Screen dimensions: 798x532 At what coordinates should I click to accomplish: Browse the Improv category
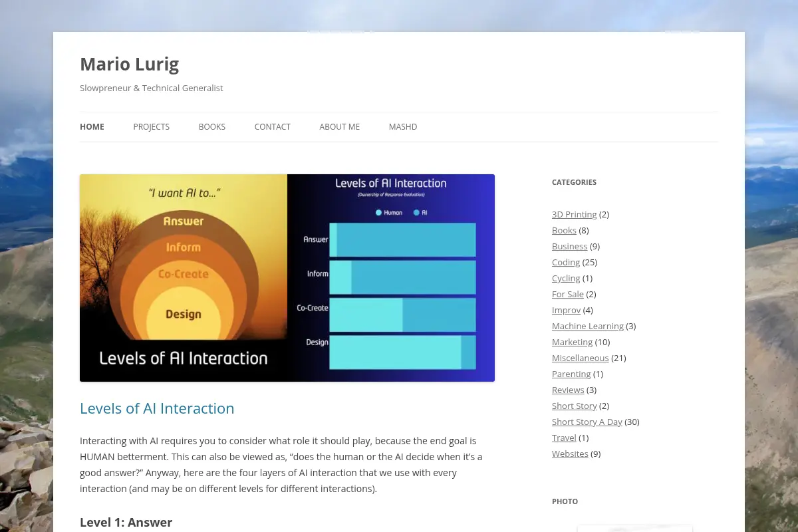coord(566,310)
